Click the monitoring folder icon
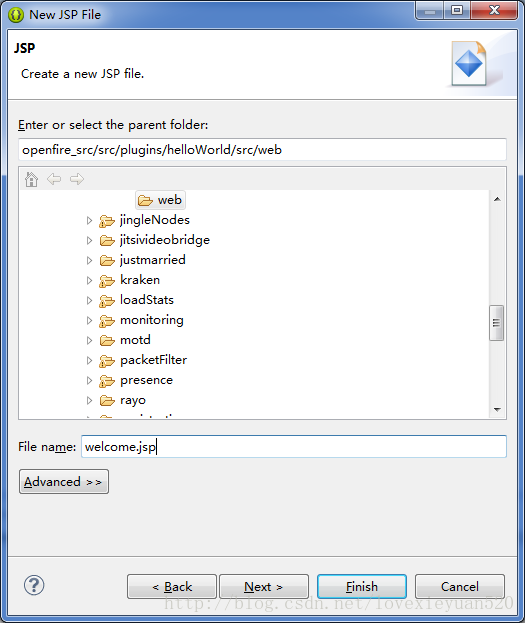 (107, 320)
